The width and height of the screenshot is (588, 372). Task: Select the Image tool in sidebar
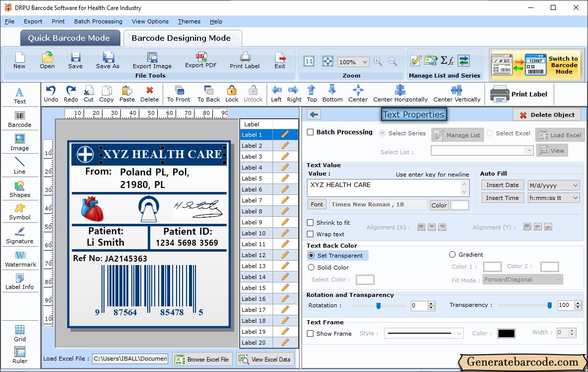[19, 143]
